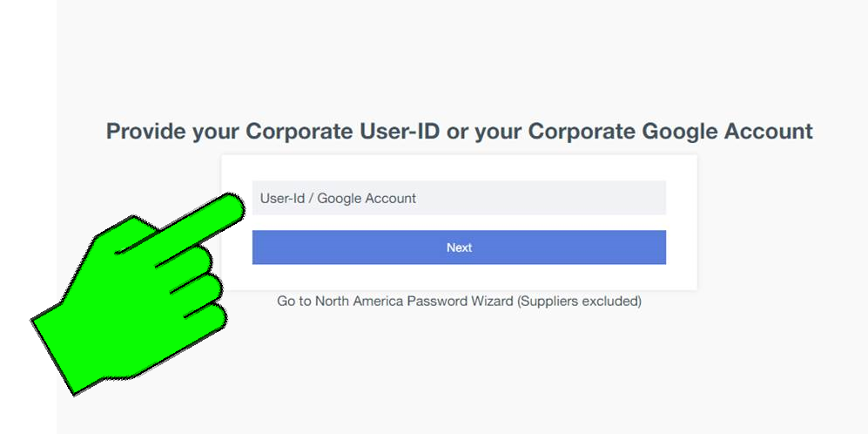Click the white login card below Next
Image resolution: width=868 pixels, height=434 pixels.
[x=459, y=277]
